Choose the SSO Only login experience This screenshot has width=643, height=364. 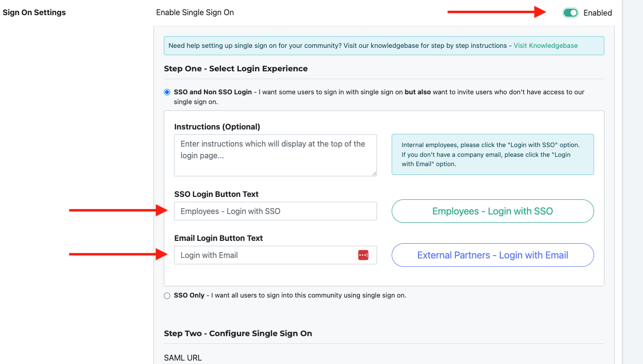coord(167,296)
